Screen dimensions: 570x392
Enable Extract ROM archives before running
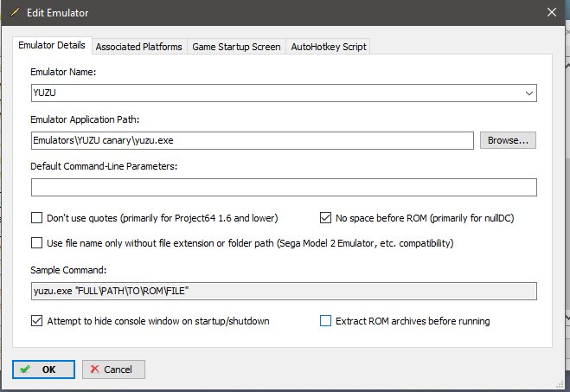[325, 321]
